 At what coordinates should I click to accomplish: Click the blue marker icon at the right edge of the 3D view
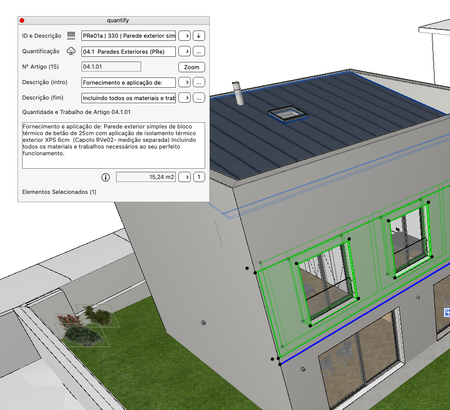coord(447,312)
